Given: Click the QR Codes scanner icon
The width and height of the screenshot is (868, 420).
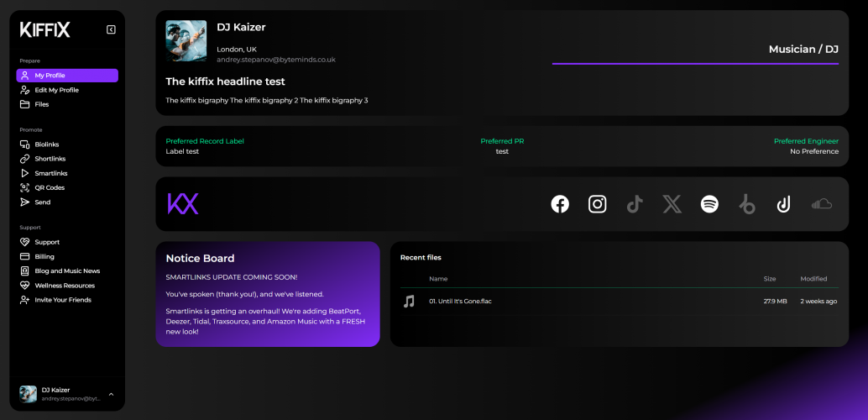Looking at the screenshot, I should coord(25,187).
